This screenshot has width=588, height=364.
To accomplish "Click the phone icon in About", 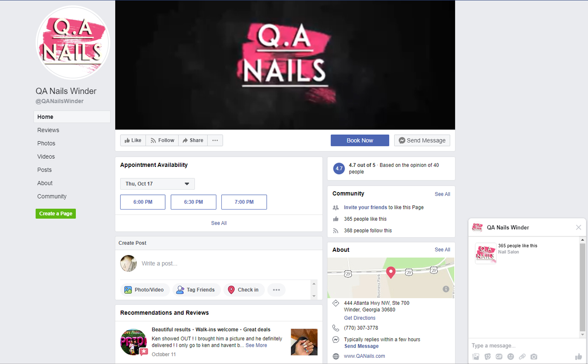I will click(x=336, y=328).
